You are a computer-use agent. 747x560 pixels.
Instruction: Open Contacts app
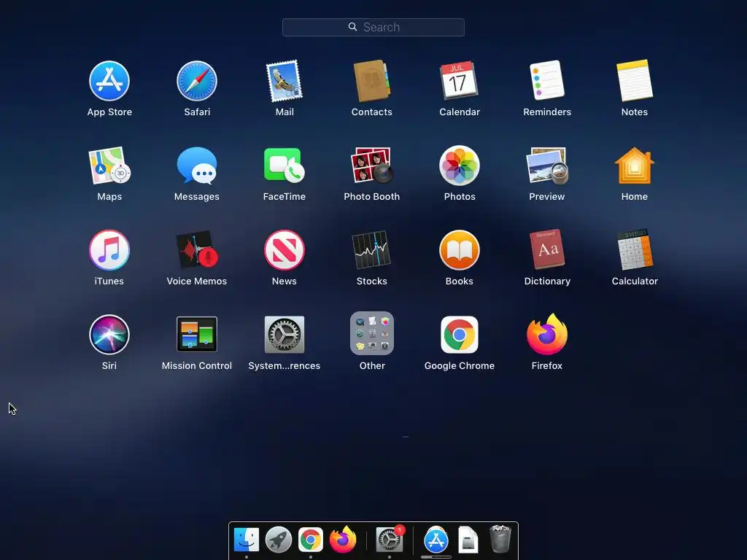(371, 81)
